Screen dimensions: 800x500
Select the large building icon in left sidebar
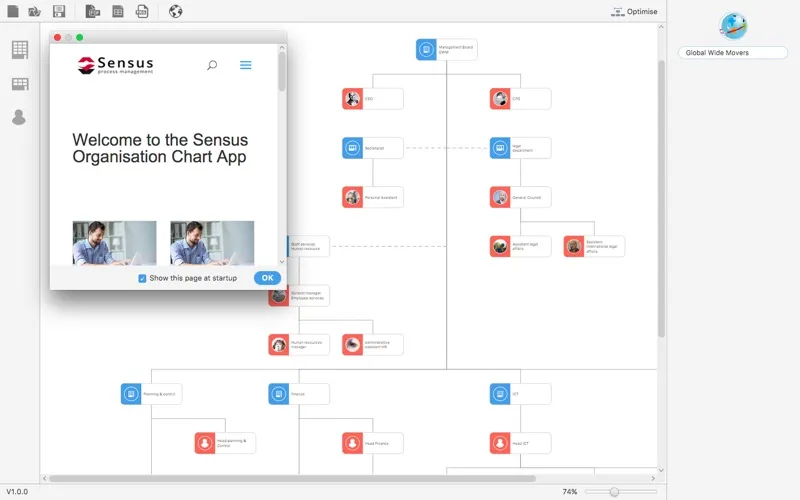pos(19,51)
